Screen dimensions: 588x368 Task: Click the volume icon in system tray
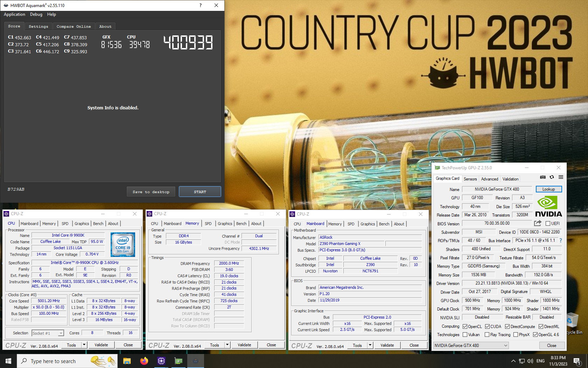pyautogui.click(x=530, y=361)
